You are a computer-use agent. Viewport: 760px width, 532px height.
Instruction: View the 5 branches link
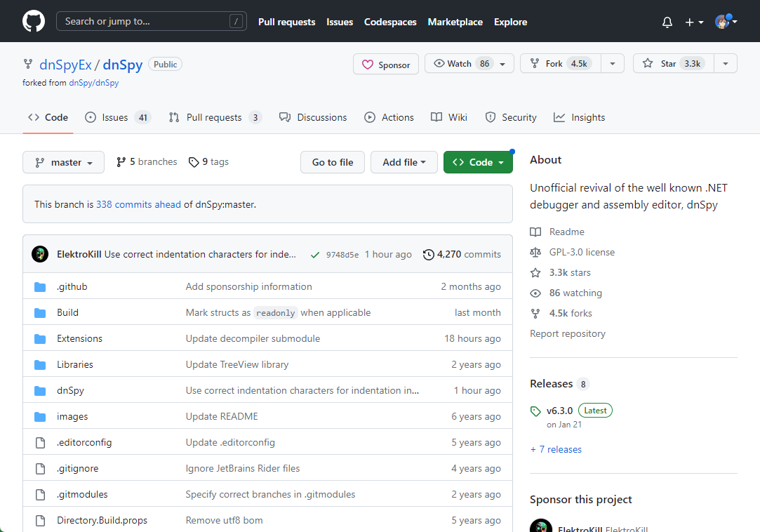click(147, 162)
